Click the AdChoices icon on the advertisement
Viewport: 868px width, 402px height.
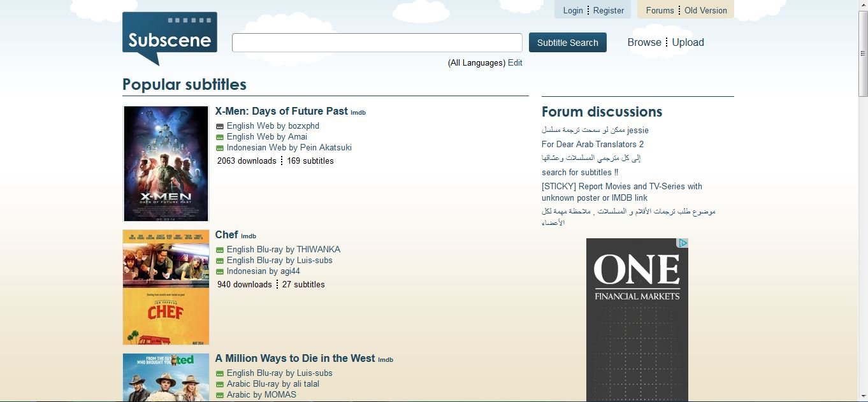tap(683, 243)
